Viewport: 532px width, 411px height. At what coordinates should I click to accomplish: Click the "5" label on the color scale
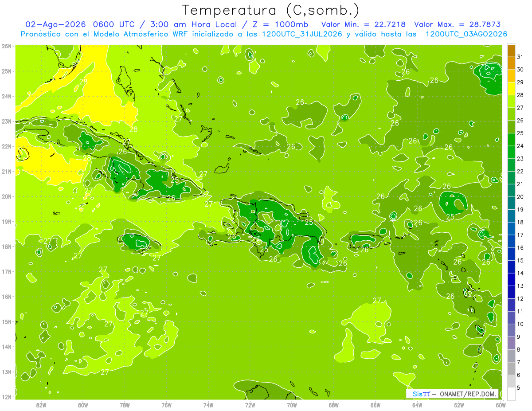point(519,388)
